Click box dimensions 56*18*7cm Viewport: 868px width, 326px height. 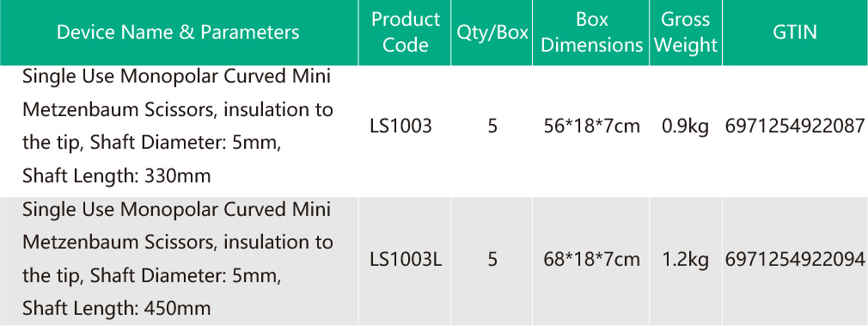click(x=592, y=127)
